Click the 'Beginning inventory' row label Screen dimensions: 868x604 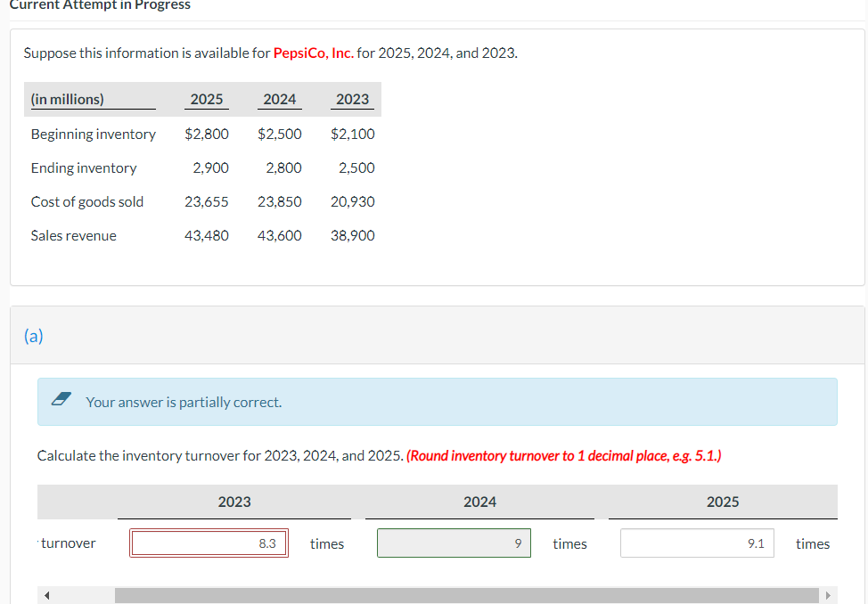(x=93, y=134)
